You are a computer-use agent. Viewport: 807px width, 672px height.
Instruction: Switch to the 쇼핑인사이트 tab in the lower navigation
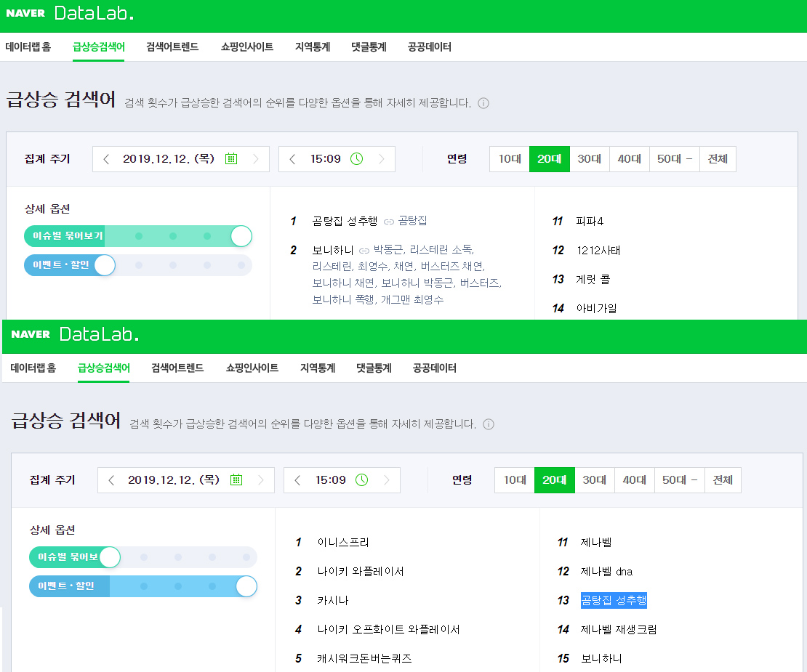tap(252, 368)
